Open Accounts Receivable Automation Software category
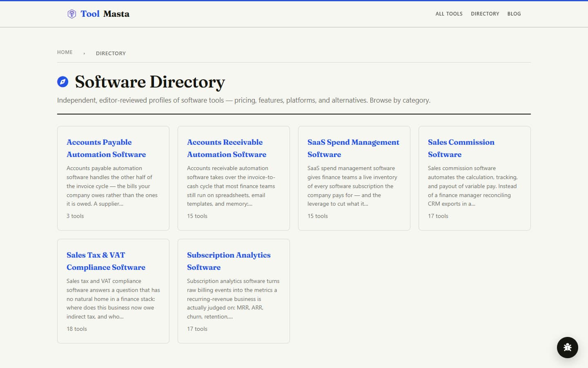 point(227,148)
